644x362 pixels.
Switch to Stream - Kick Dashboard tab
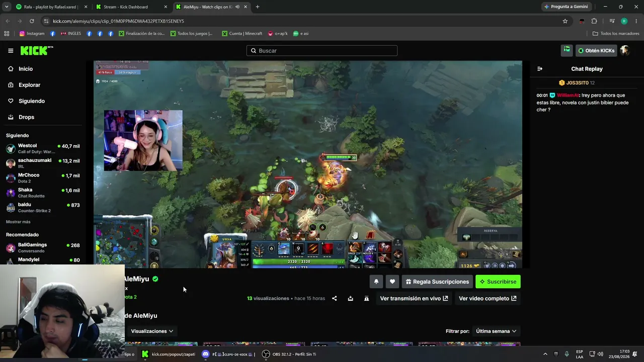(132, 7)
